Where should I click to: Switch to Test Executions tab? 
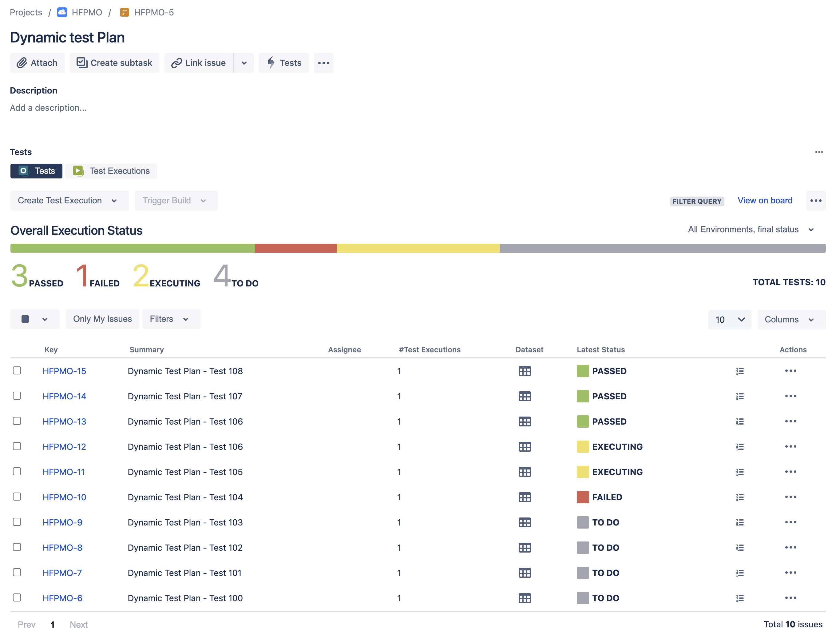(111, 171)
